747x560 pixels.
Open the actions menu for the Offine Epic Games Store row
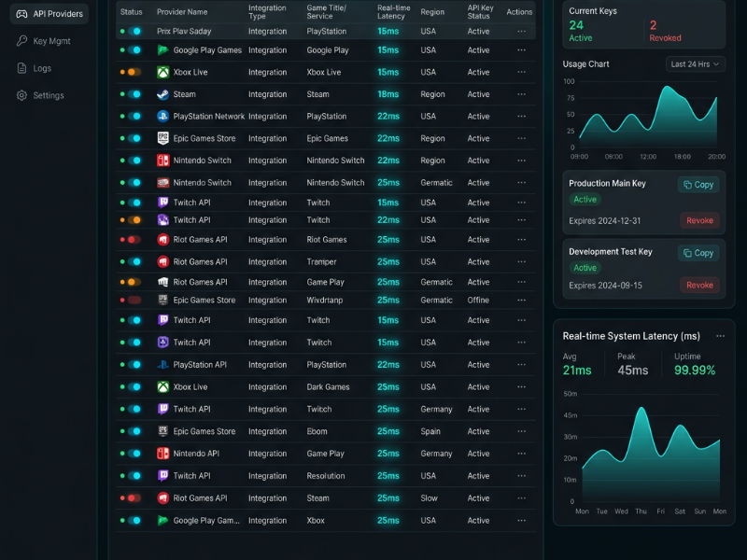[x=522, y=300]
